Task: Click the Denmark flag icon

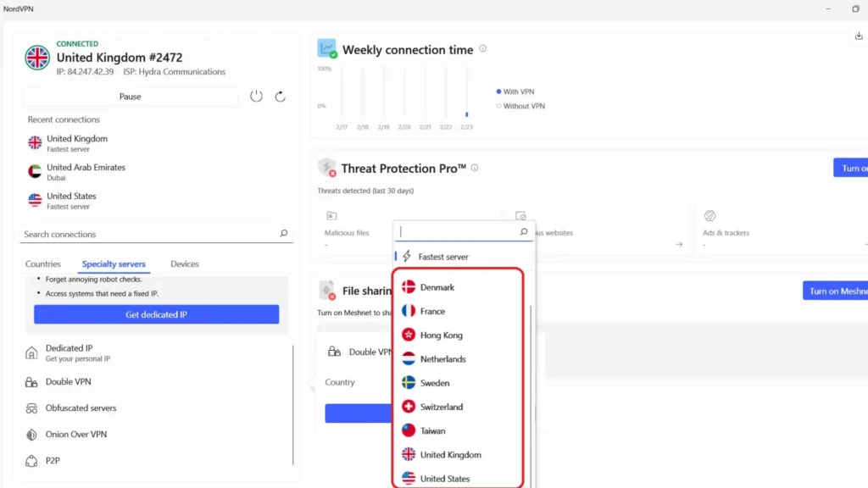Action: 409,286
